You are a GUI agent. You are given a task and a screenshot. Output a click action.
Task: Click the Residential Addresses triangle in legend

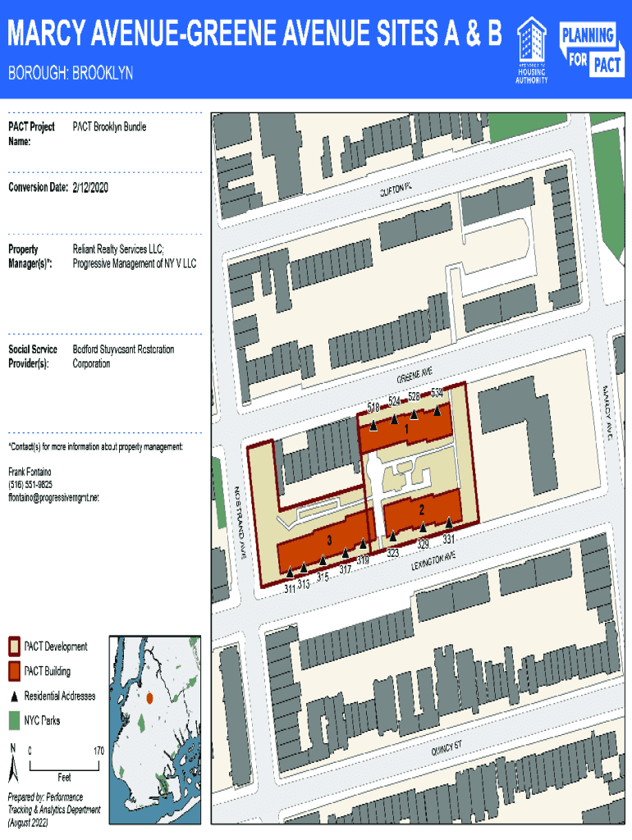(15, 696)
